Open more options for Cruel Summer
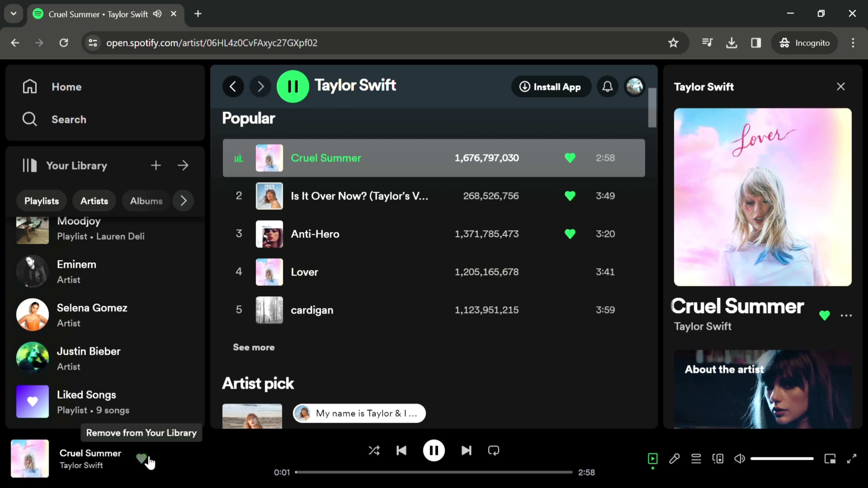 tap(846, 316)
